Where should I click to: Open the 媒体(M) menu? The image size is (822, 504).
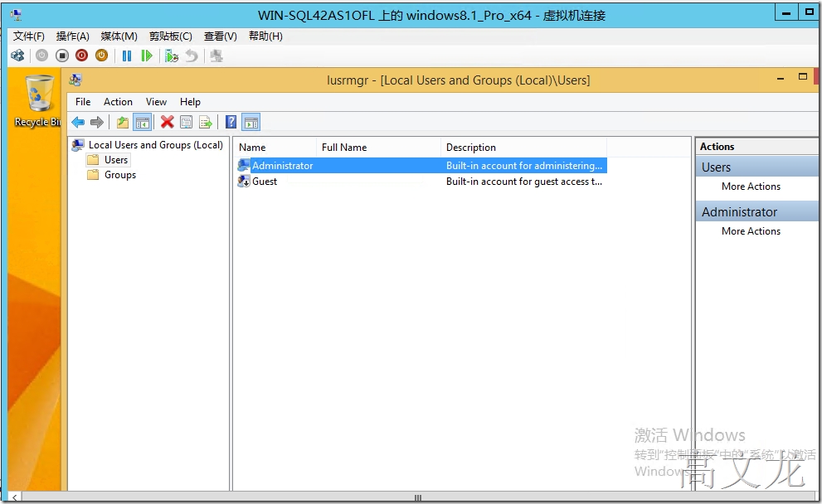[119, 36]
